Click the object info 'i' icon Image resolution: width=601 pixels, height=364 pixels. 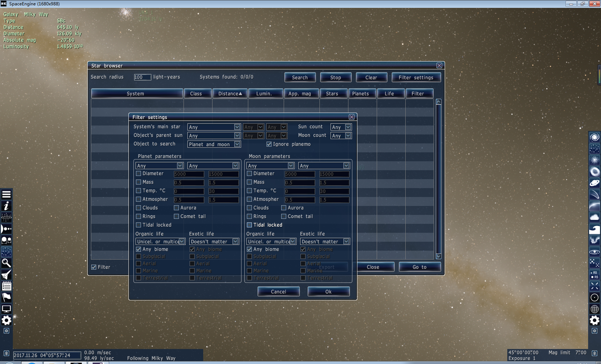[6, 206]
